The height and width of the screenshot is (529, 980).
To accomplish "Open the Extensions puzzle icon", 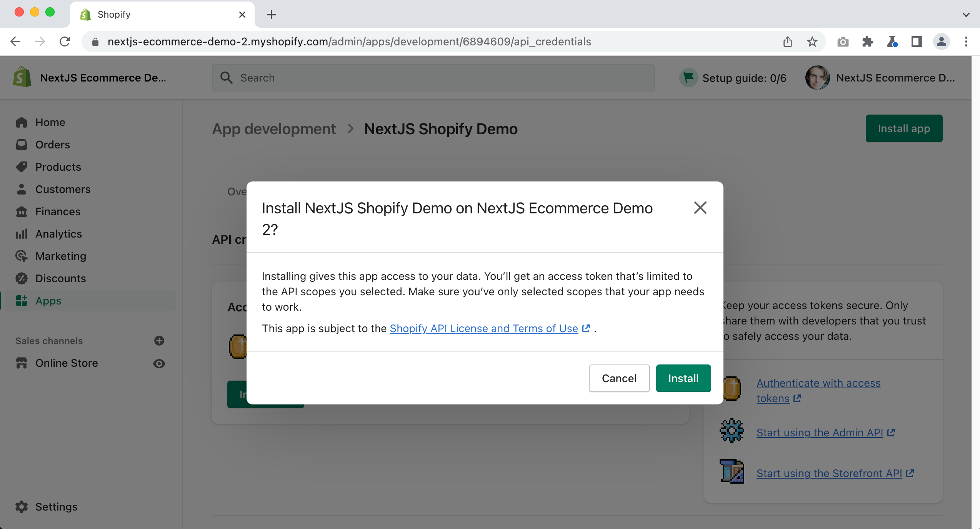I will [x=868, y=42].
